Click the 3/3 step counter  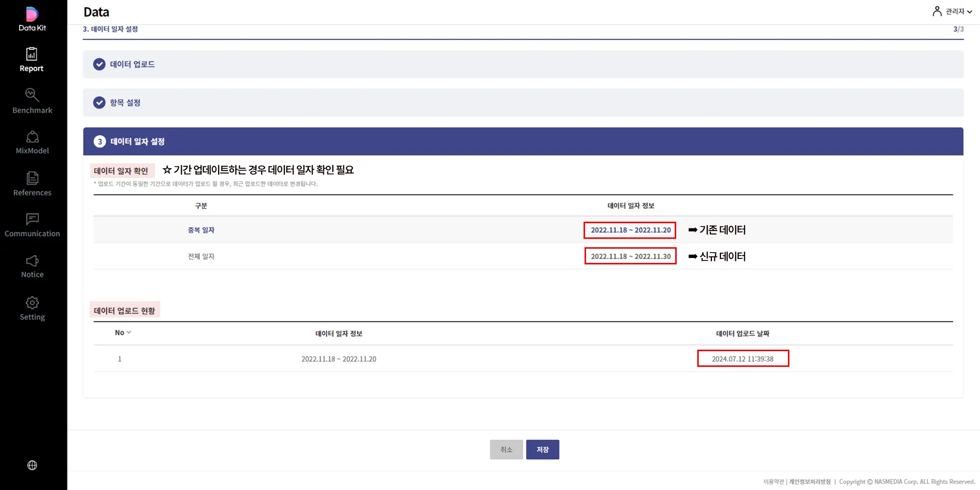[x=958, y=29]
